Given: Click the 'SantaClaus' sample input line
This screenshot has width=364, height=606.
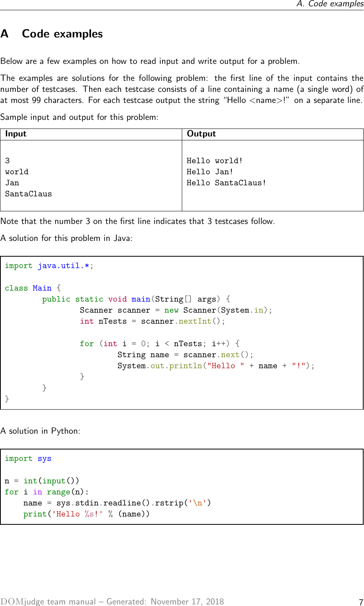Looking at the screenshot, I should click(28, 194).
